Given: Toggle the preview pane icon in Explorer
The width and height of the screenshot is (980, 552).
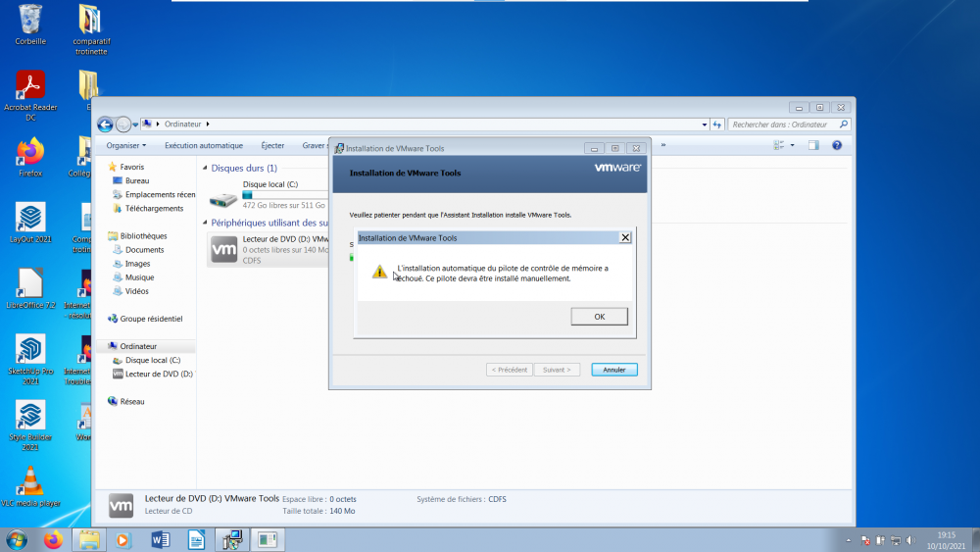Looking at the screenshot, I should pos(813,146).
